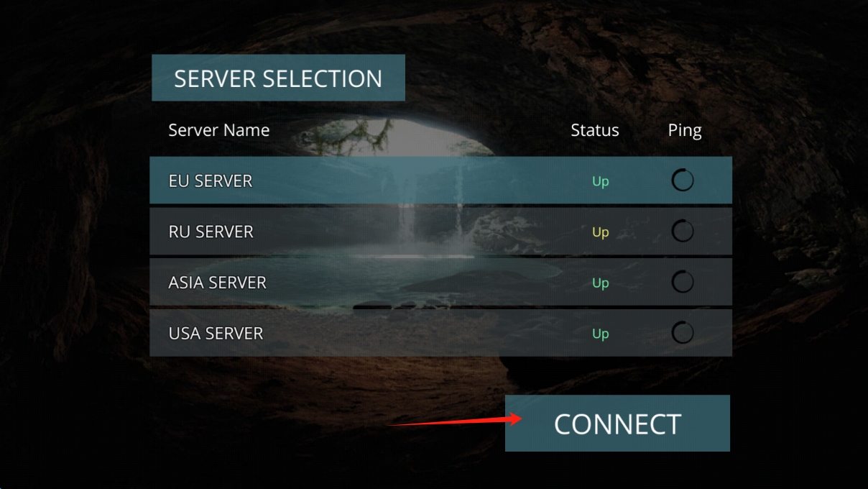Image resolution: width=868 pixels, height=489 pixels.
Task: Click the SERVER SELECTION title banner
Action: point(278,78)
